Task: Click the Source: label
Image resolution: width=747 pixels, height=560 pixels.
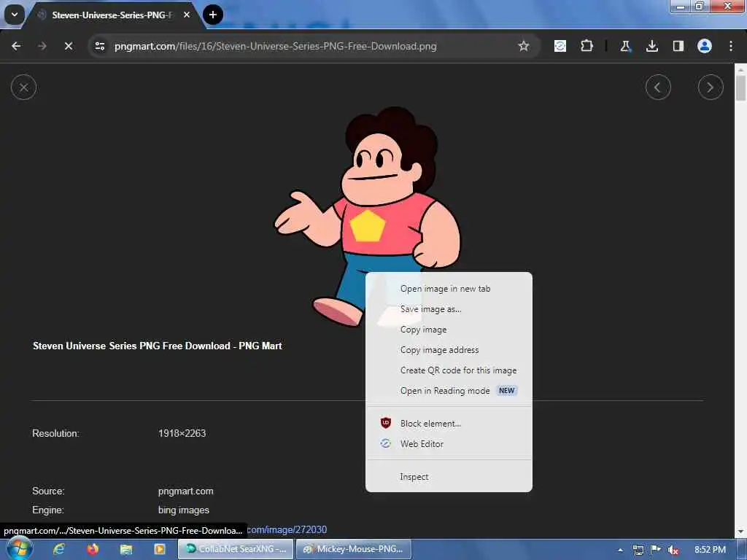Action: pyautogui.click(x=48, y=491)
